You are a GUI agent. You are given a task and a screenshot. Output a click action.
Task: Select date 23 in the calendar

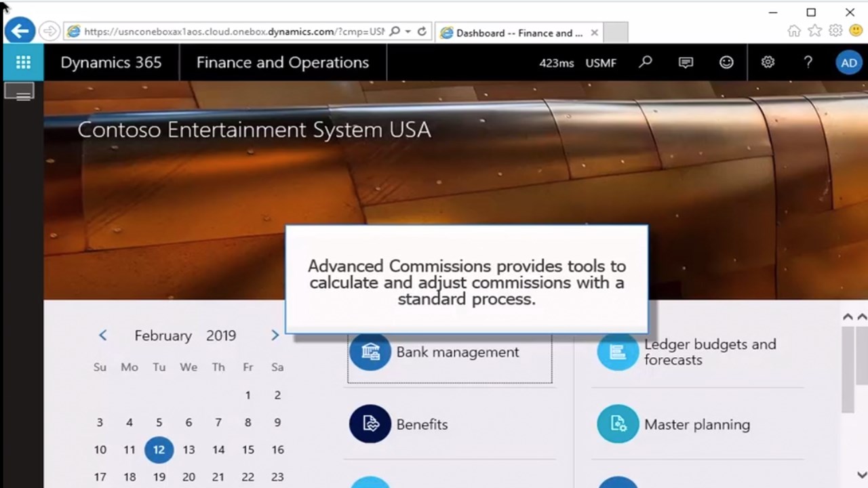(x=277, y=476)
